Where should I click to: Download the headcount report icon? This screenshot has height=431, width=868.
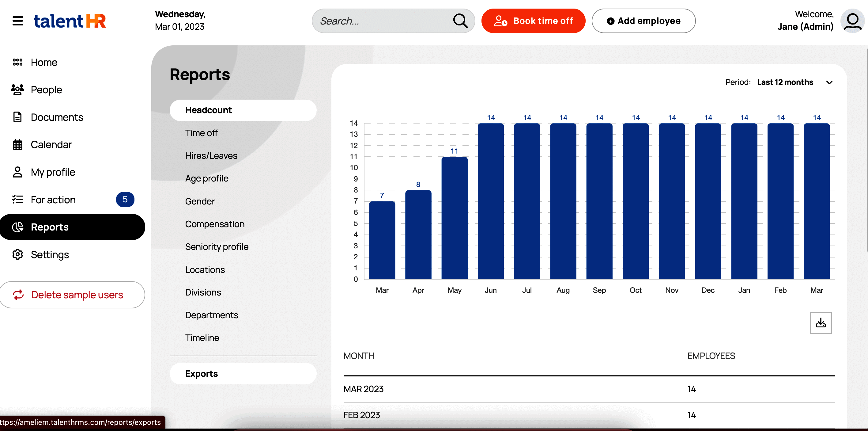coord(820,323)
